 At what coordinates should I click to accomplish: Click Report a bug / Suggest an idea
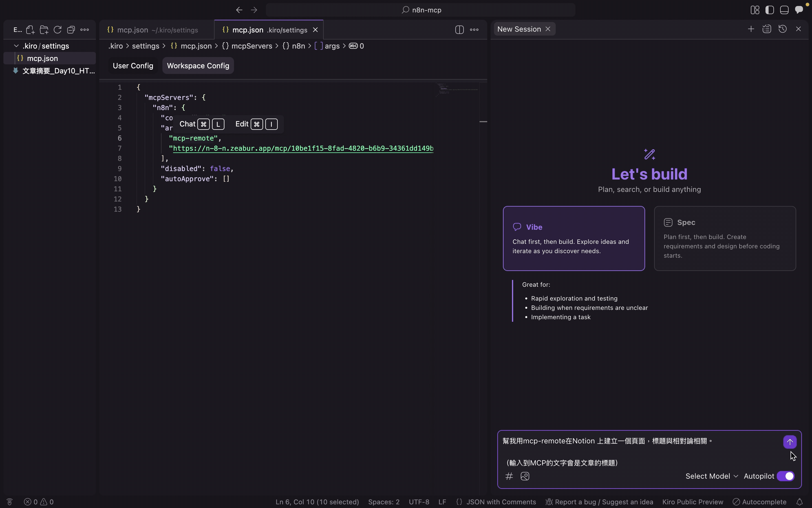pos(599,502)
